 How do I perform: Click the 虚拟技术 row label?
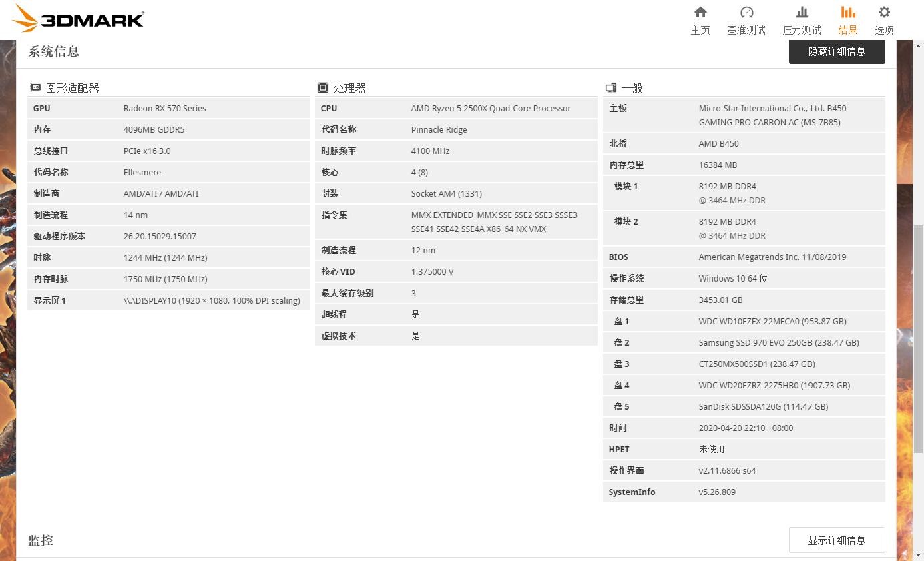[x=338, y=336]
